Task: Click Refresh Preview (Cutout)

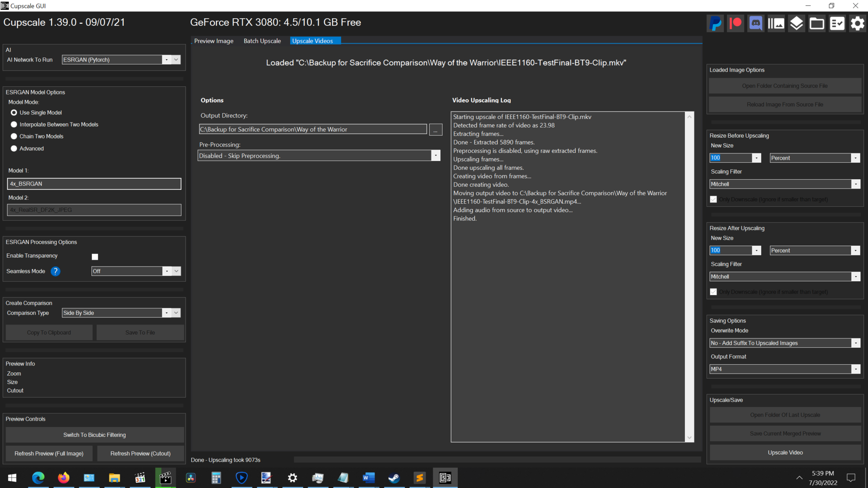Action: click(141, 454)
